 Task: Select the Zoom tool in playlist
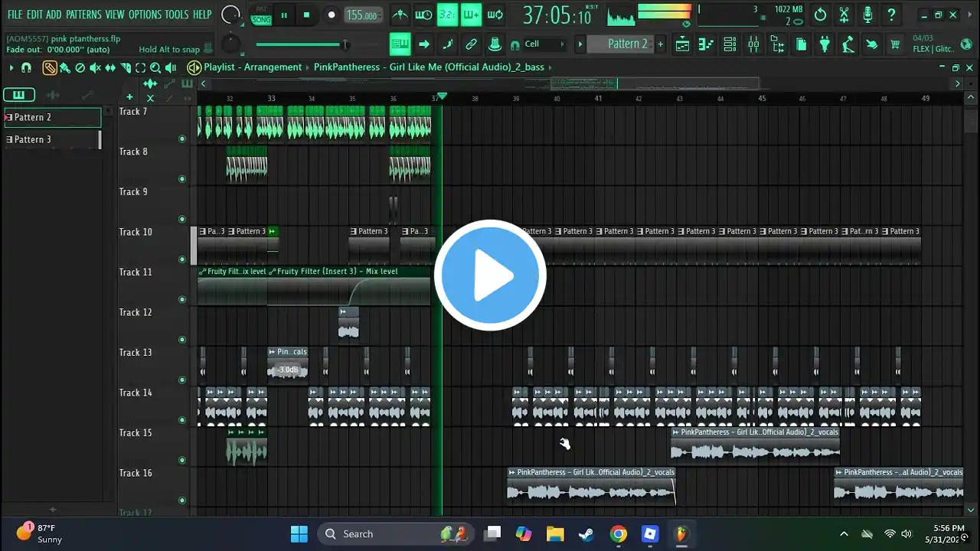pos(155,67)
